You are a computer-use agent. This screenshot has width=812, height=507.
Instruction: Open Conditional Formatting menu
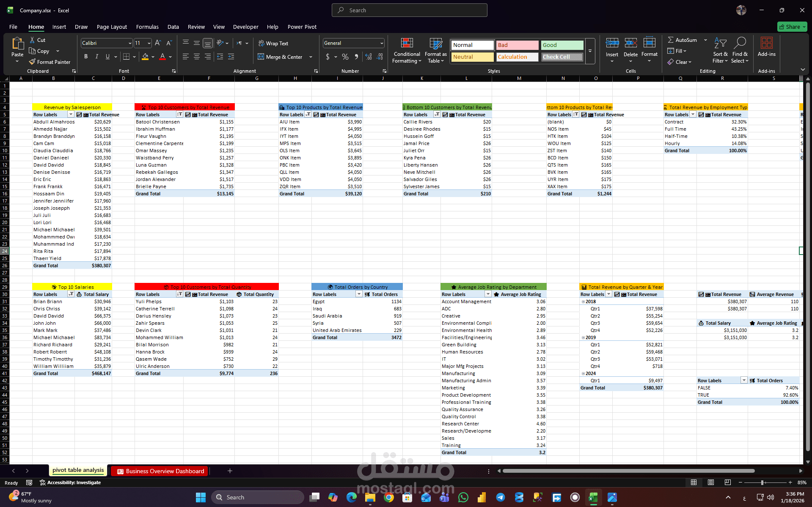point(407,50)
